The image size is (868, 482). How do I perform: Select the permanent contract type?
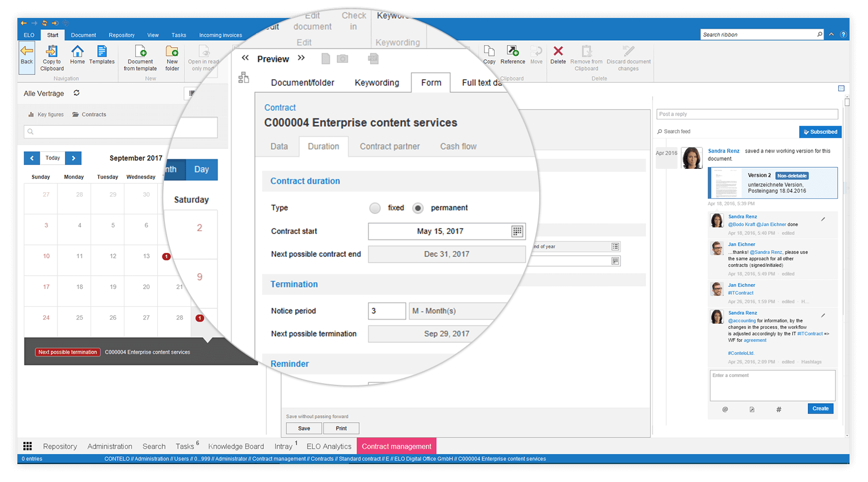[x=418, y=208]
